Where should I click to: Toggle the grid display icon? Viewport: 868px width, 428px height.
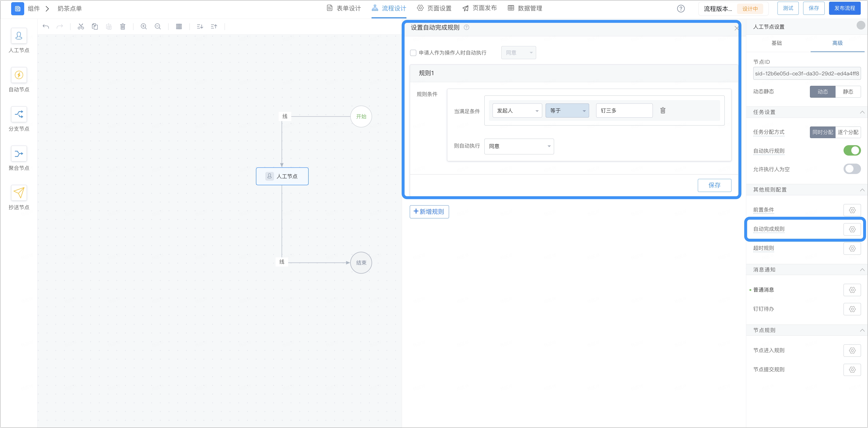click(x=179, y=26)
